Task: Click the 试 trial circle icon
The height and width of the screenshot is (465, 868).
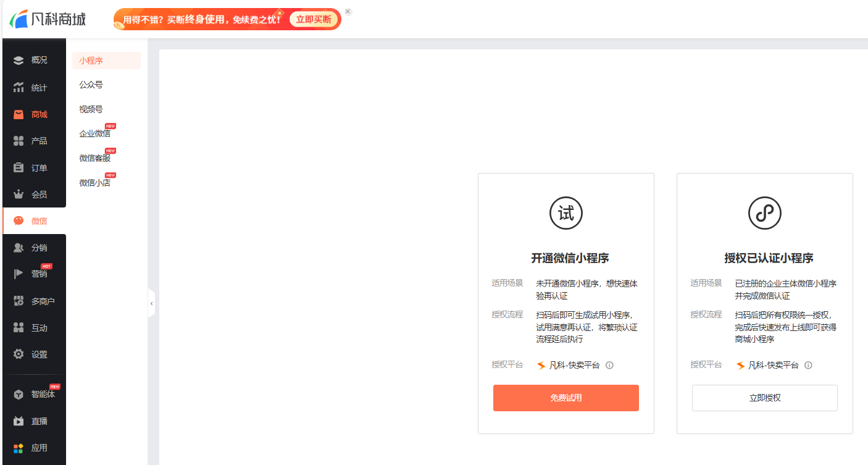Action: tap(566, 214)
